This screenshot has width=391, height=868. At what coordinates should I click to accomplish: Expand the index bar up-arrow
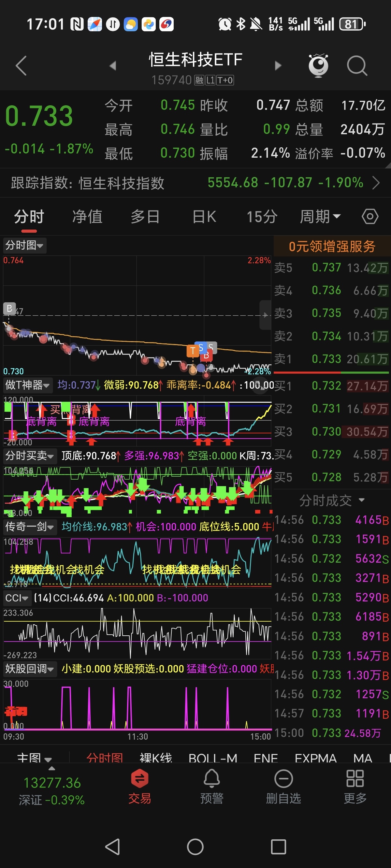51,769
